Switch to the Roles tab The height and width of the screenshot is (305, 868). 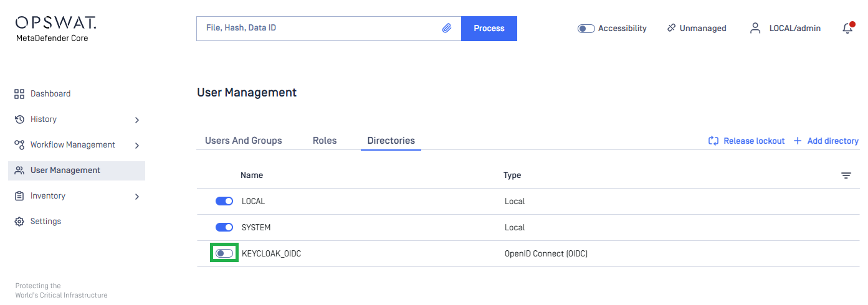(x=325, y=141)
